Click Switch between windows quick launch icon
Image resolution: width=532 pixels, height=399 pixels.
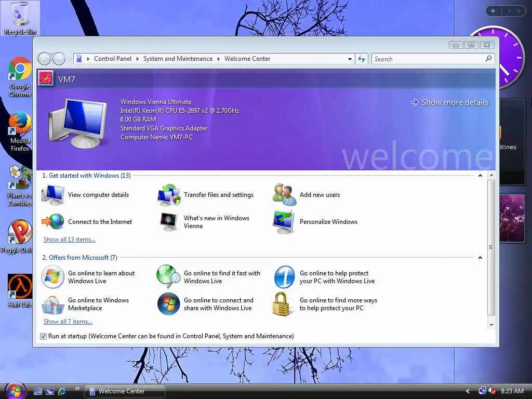coord(50,391)
